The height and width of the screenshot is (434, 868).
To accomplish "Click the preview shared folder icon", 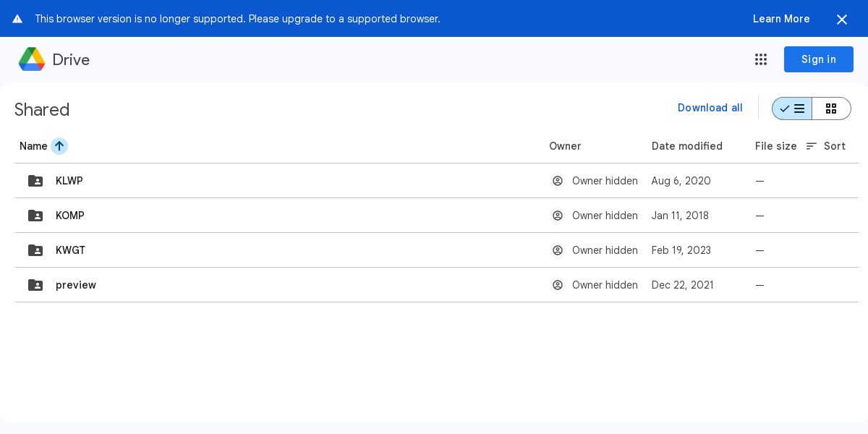I will (35, 285).
